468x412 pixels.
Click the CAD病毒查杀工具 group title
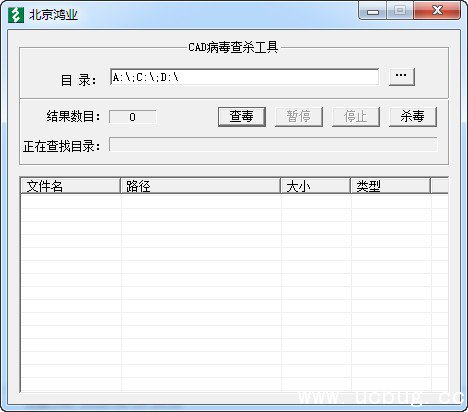click(233, 47)
